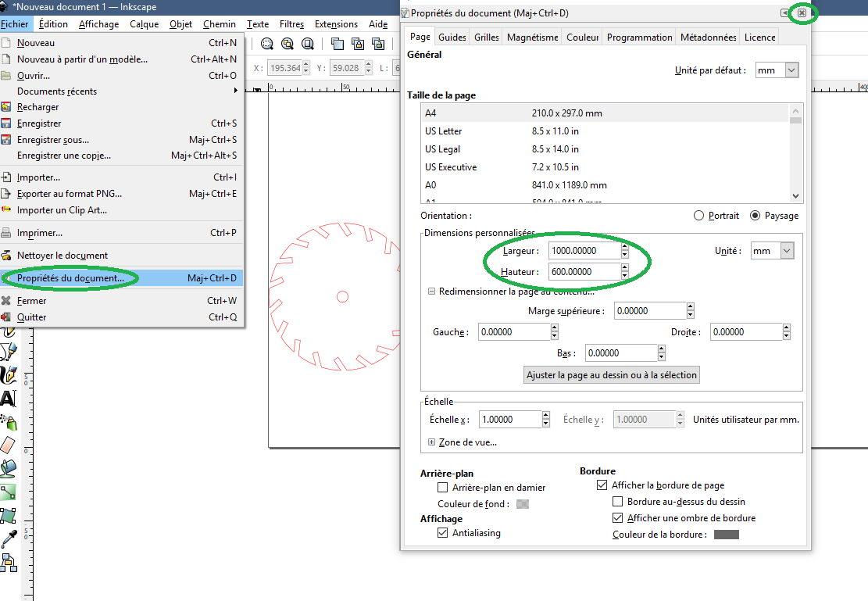Screen dimensions: 868x601
Task: Click the create clone icon with yellow lock
Action: point(358,44)
